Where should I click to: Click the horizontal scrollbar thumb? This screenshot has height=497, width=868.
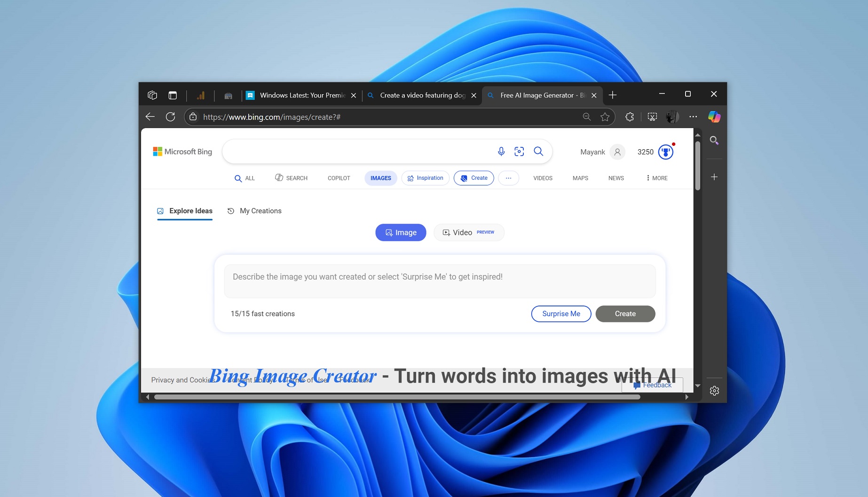397,397
